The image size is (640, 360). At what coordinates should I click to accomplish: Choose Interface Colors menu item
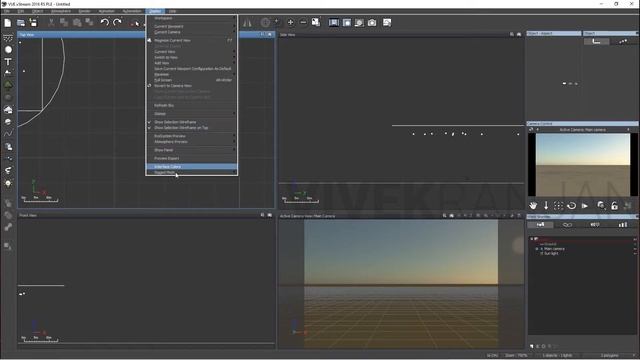point(191,167)
